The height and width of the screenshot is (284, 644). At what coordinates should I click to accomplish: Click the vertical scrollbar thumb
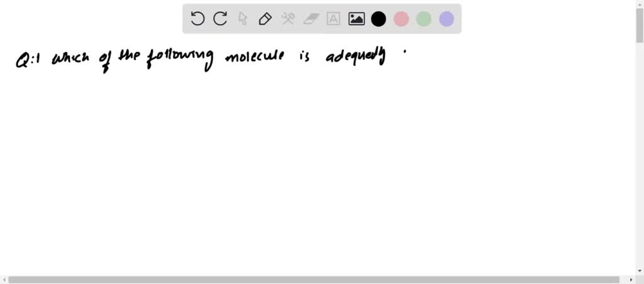tap(640, 25)
